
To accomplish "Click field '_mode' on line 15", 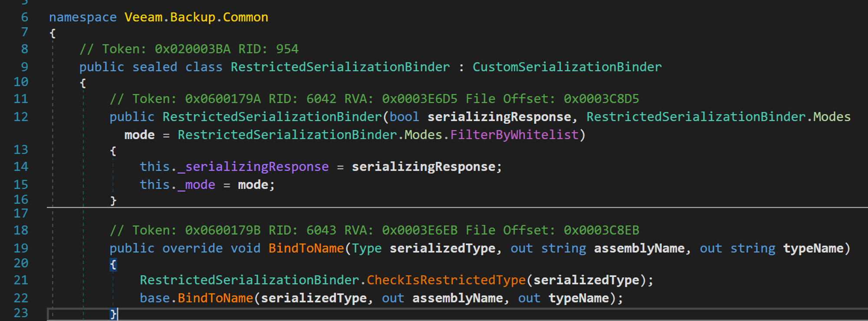I will 196,185.
